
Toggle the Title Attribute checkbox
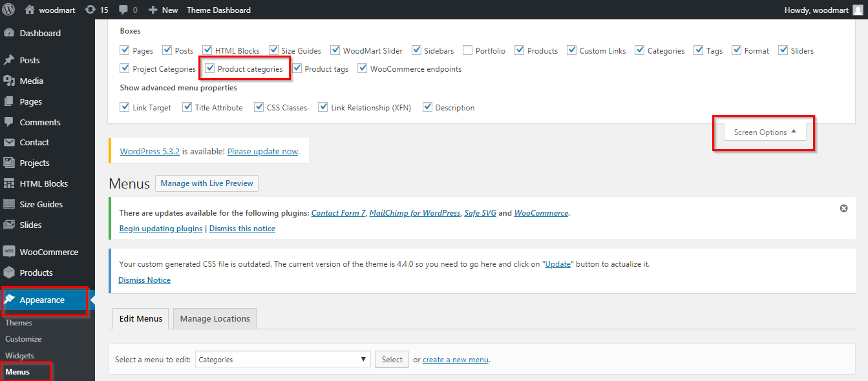(x=187, y=107)
